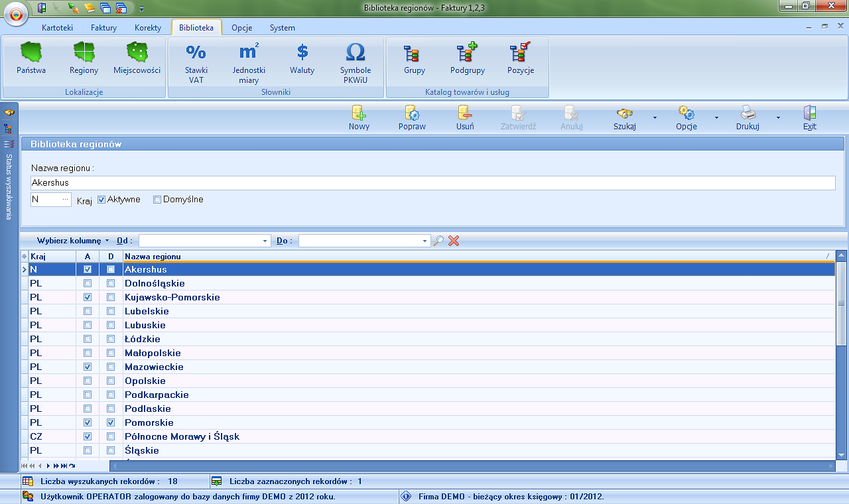Open the Regiony regions icon

[84, 58]
